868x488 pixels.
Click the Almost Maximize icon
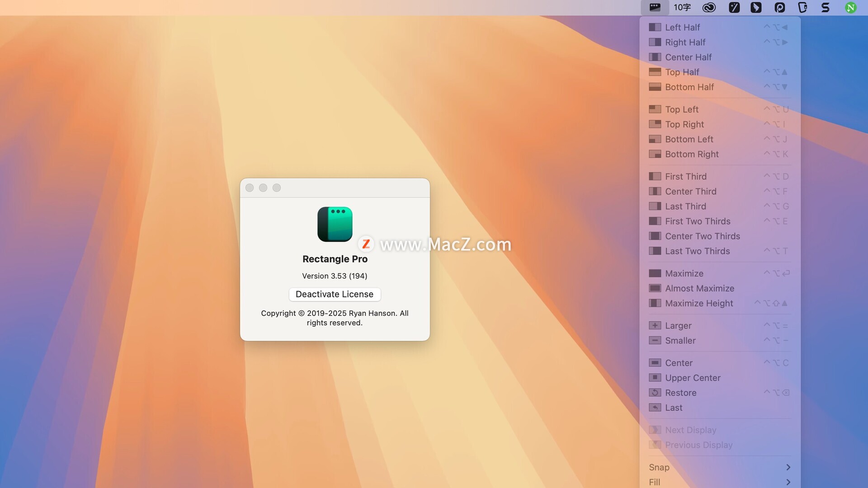point(655,288)
